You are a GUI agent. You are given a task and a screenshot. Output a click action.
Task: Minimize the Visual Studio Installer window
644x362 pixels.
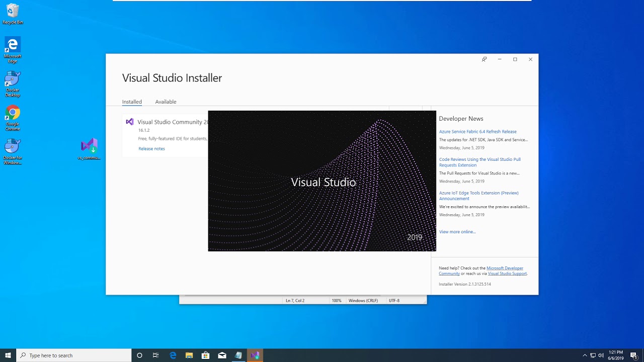(500, 59)
